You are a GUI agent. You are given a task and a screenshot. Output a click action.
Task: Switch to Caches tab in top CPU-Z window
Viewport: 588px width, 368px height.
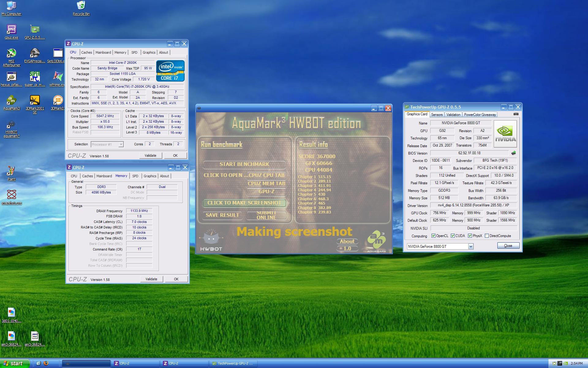click(87, 52)
